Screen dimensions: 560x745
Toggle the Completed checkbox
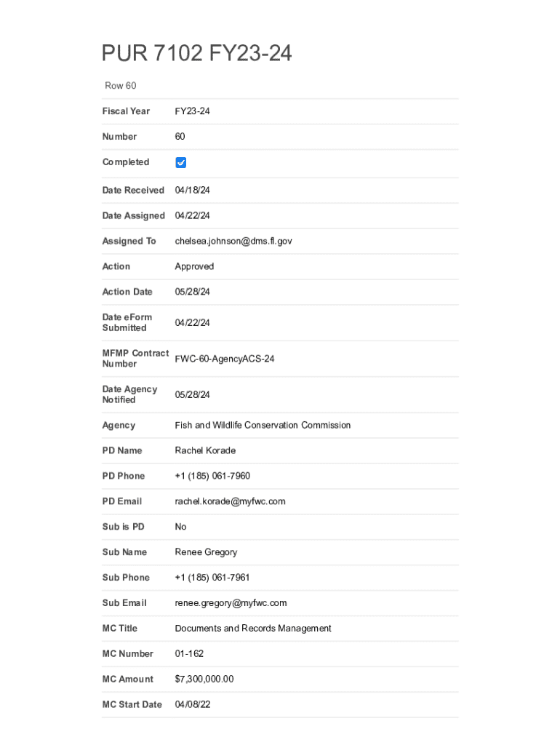tap(181, 163)
